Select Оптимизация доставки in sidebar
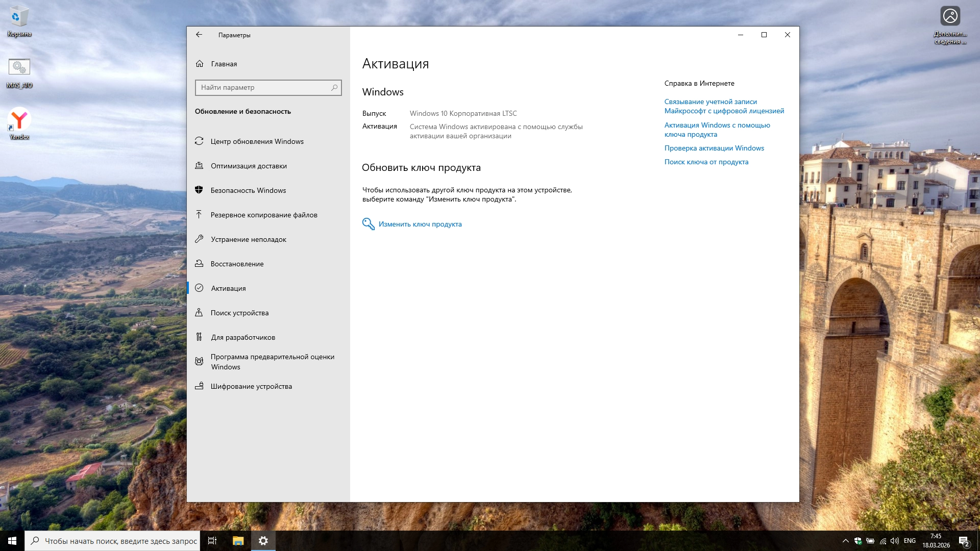 point(248,166)
